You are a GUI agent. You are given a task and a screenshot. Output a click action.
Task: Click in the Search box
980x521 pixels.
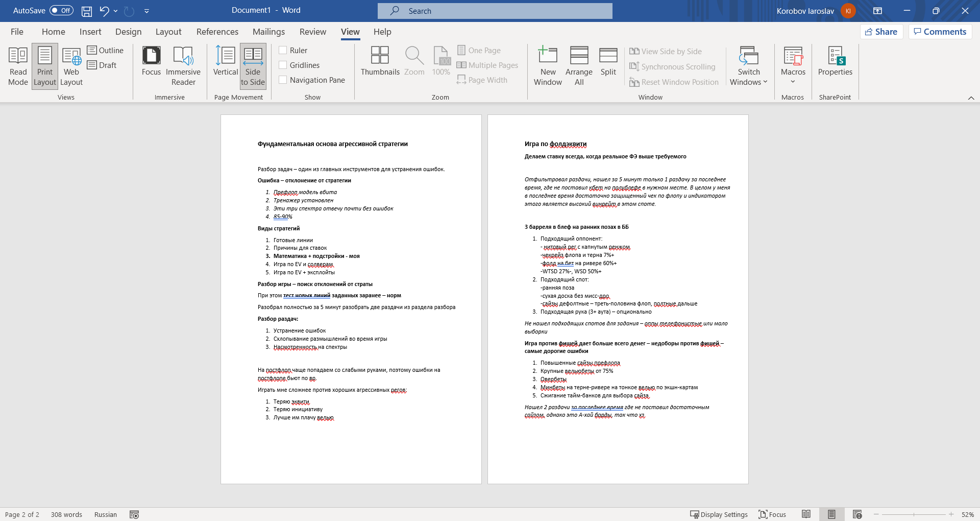pyautogui.click(x=495, y=11)
